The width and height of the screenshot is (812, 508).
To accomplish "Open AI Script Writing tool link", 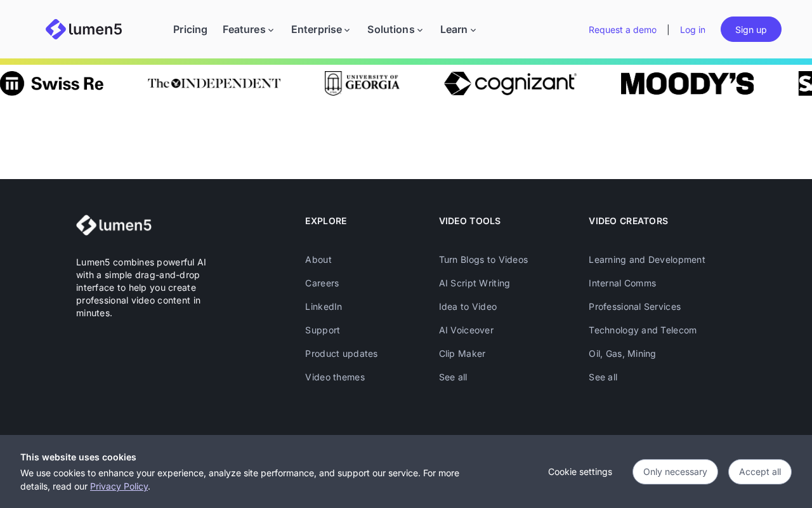I will pyautogui.click(x=475, y=283).
